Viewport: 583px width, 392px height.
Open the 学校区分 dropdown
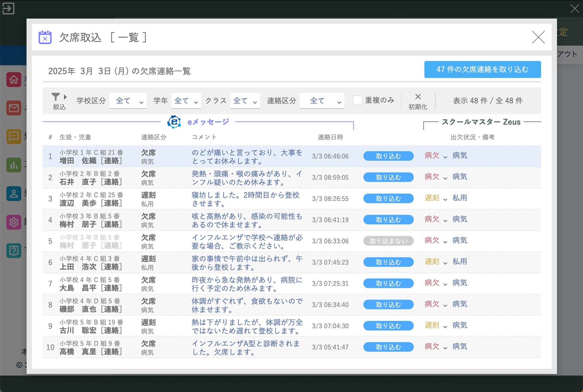coord(128,101)
